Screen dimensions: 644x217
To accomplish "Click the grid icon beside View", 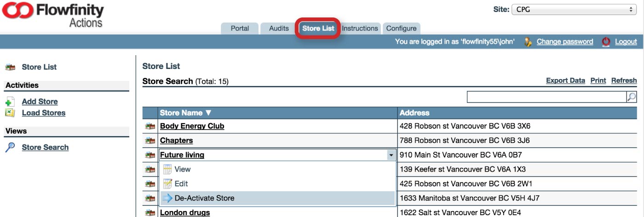I will [167, 169].
